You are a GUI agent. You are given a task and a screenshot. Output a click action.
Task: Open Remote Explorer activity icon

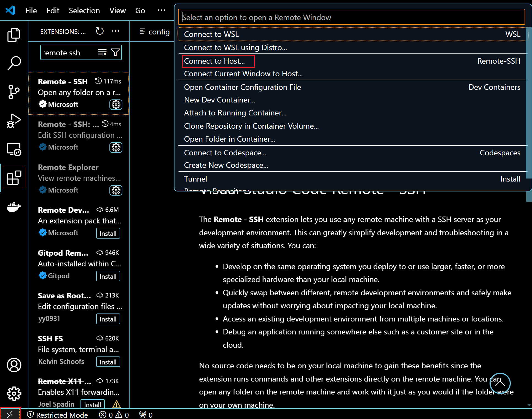[x=14, y=149]
